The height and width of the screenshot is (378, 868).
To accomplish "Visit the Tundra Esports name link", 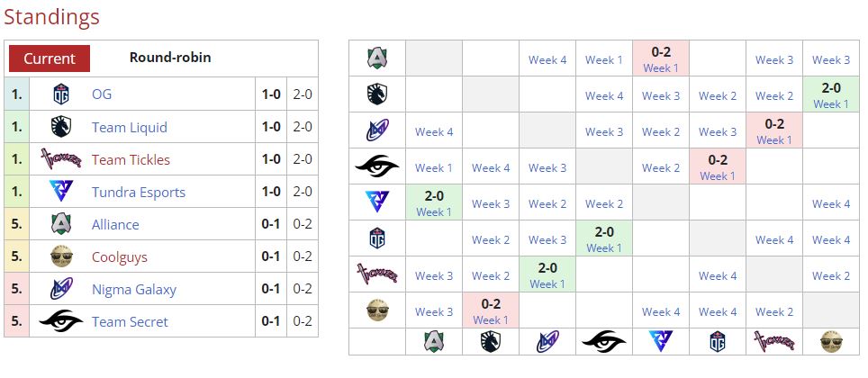I will pos(139,192).
